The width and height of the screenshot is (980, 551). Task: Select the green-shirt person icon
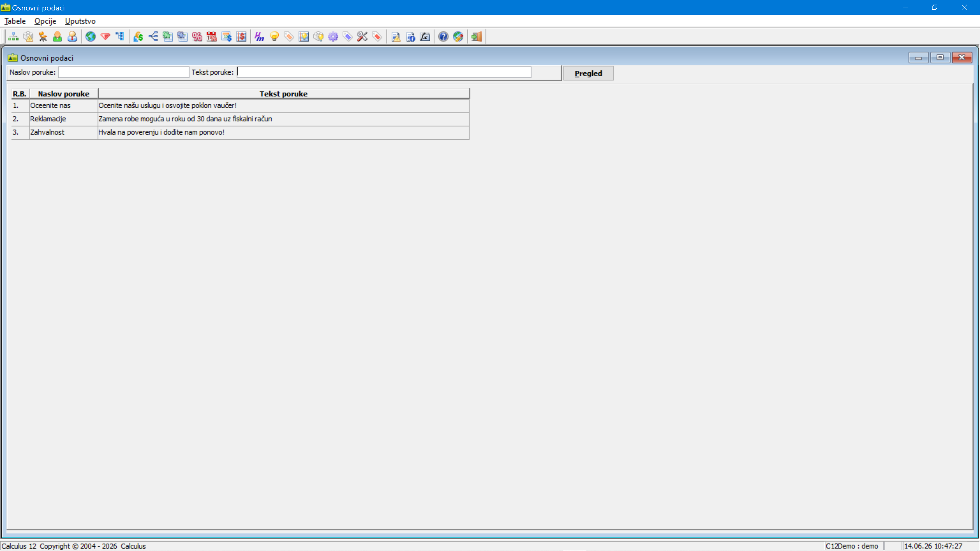click(x=57, y=36)
